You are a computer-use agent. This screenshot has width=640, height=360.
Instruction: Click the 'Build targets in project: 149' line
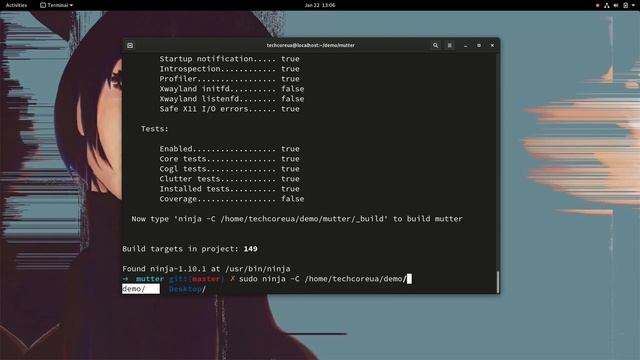point(190,249)
